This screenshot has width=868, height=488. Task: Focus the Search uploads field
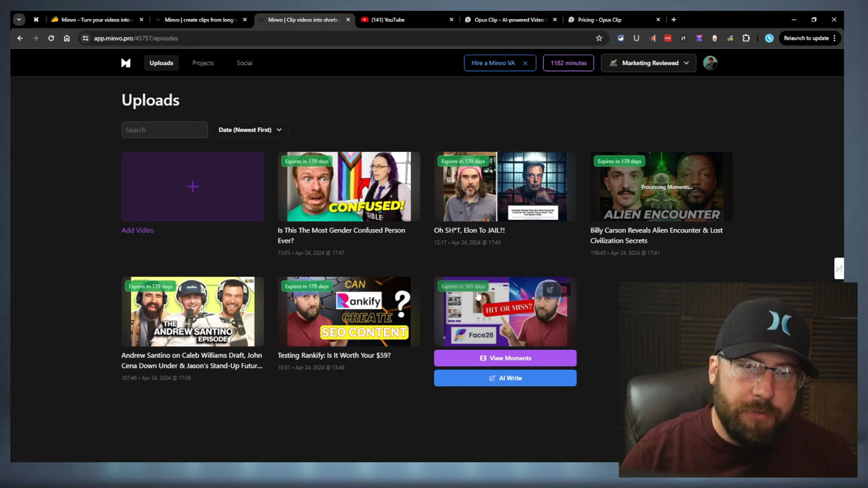click(x=165, y=129)
